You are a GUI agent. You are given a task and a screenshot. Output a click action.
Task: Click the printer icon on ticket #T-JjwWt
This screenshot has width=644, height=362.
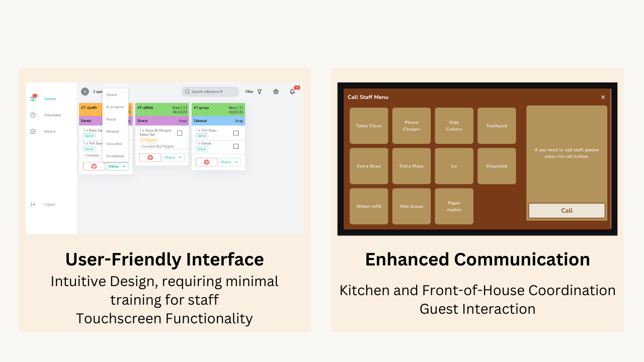(94, 166)
